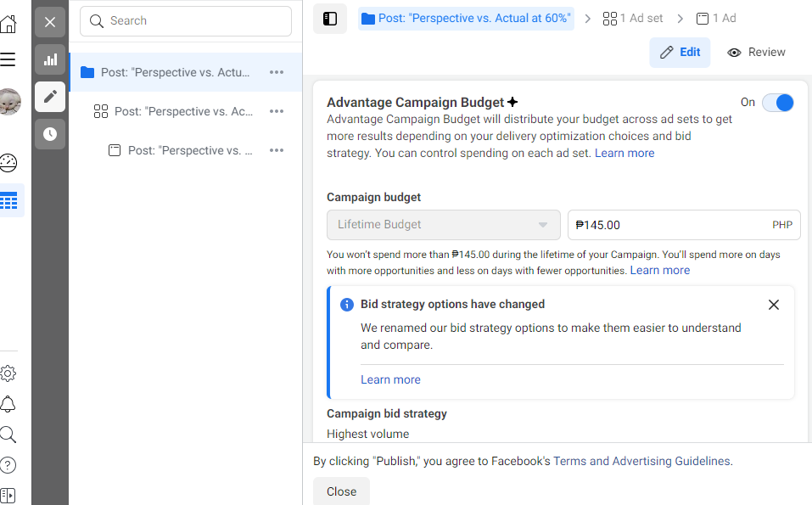Switch to the Review tab
The image size is (812, 505).
756,53
